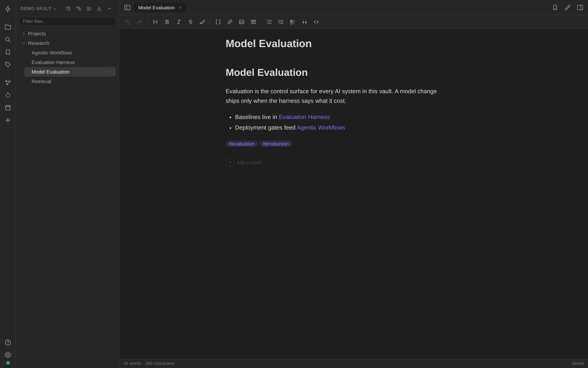This screenshot has height=368, width=588.
Task: Open the DEMO VAULT switcher dropdown
Action: 38,9
